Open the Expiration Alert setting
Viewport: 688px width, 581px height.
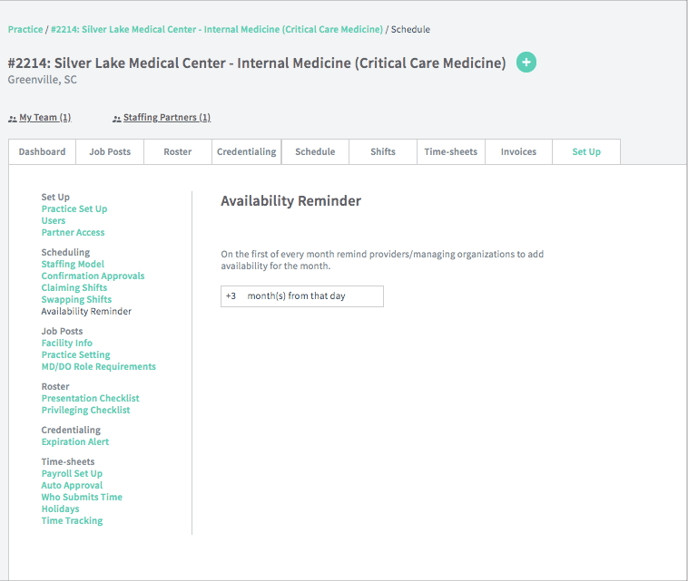pos(75,442)
